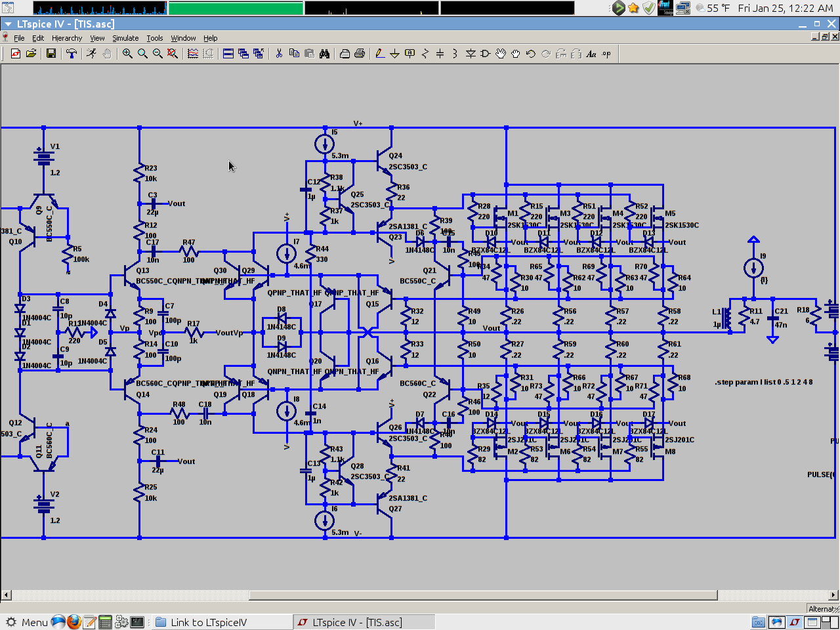
Task: Click the V1 battery label
Action: tap(55, 146)
